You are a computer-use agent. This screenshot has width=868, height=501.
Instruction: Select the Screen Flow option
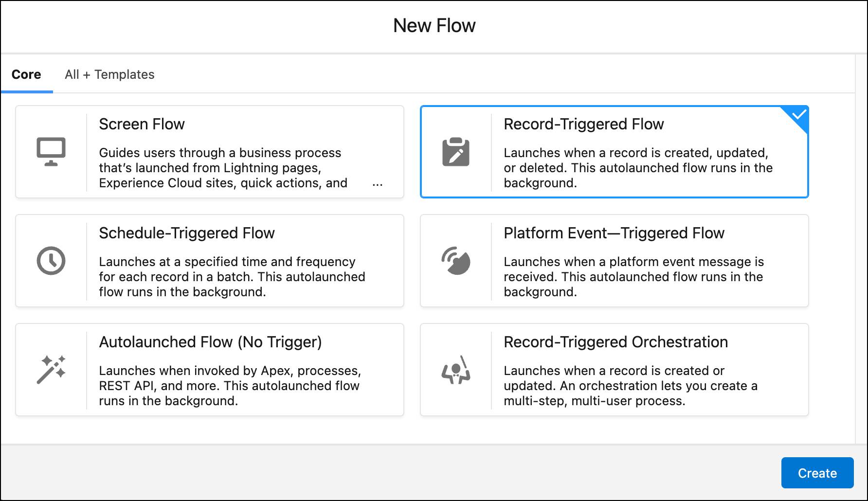[x=209, y=152]
